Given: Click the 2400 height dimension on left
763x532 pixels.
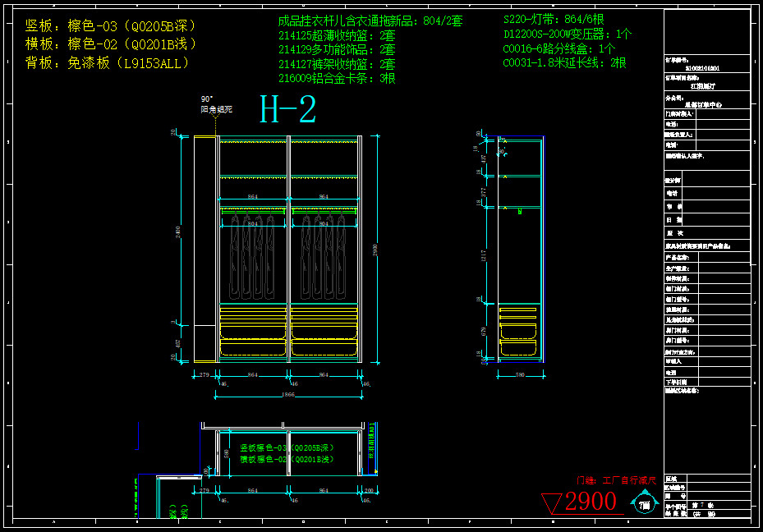Looking at the screenshot, I should [x=178, y=234].
